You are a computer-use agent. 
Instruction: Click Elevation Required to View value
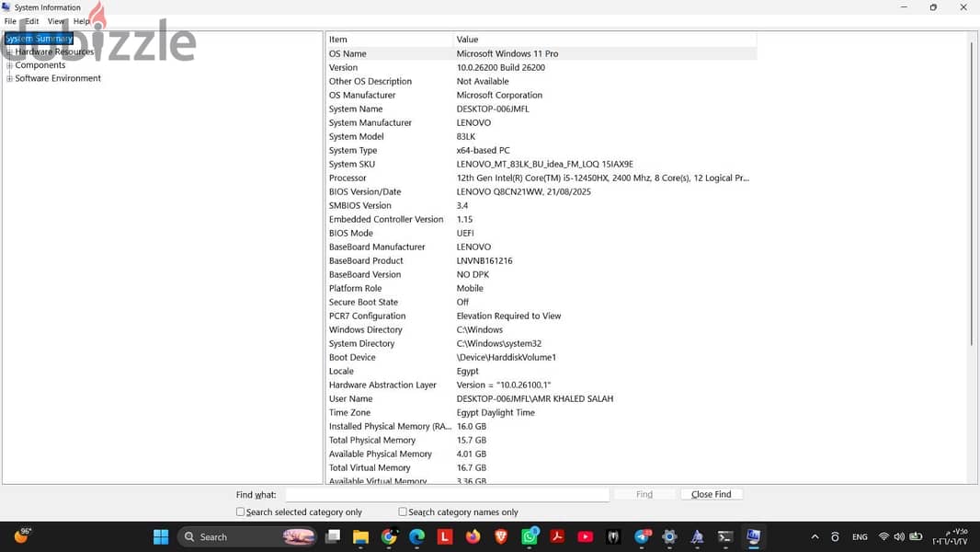click(x=508, y=316)
